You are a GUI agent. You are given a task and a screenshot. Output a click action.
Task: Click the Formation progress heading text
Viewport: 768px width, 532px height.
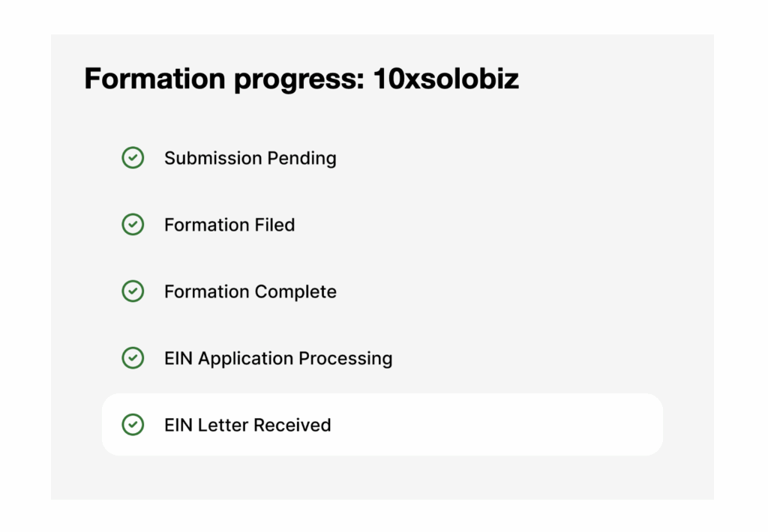click(x=225, y=79)
